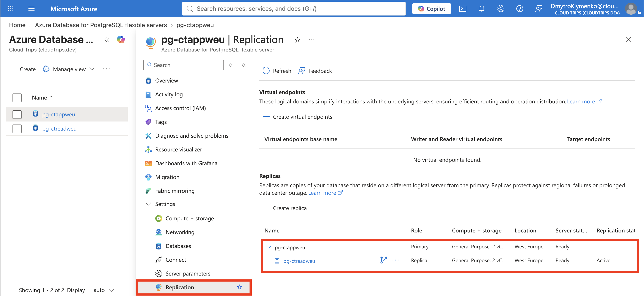Focus the global search resources box
This screenshot has width=644, height=296.
coord(294,9)
